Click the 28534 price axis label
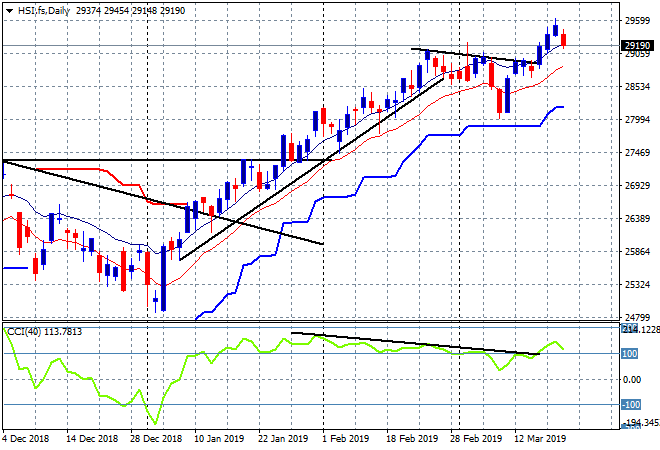Viewport: 660px width, 450px height. [638, 87]
